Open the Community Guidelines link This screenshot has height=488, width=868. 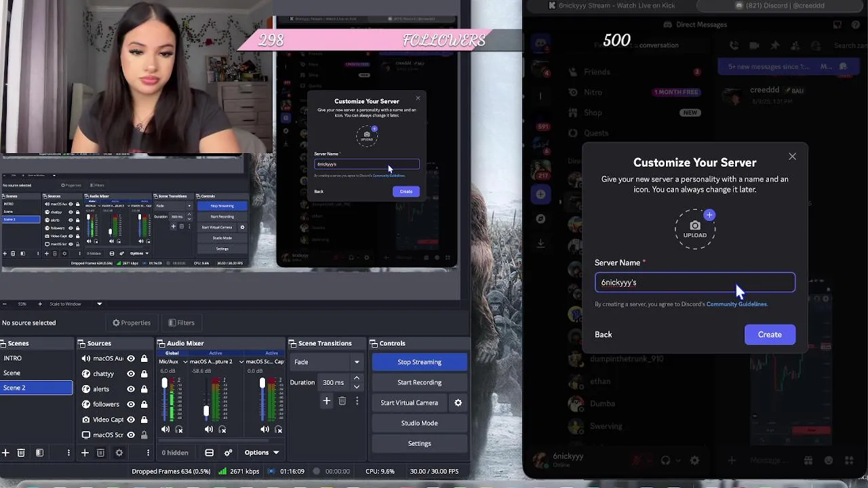click(736, 304)
